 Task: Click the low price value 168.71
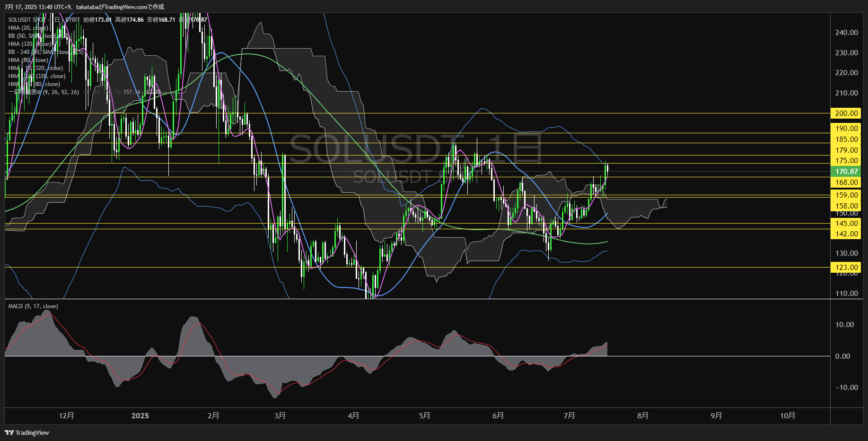click(x=167, y=20)
